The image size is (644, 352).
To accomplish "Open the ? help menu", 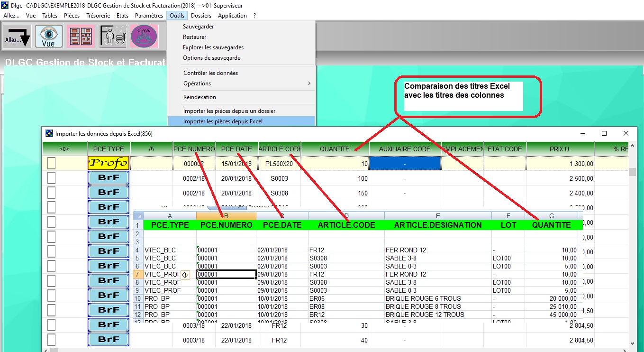I will [x=254, y=16].
